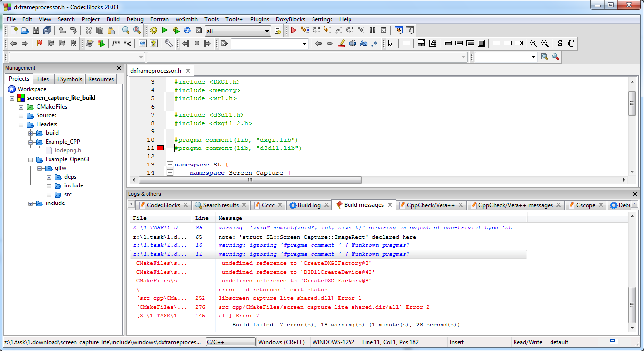Expand the build folder under Headers
Screen dimensions: 644x351
31,133
